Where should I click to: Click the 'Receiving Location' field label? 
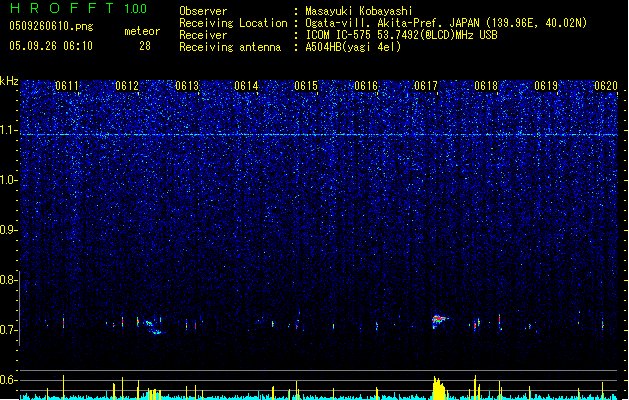(233, 23)
